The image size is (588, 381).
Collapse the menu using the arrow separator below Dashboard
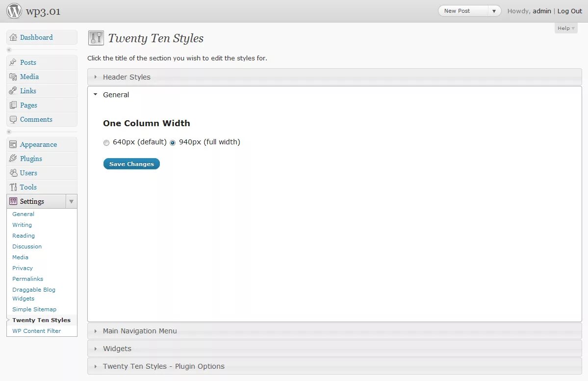(9, 50)
